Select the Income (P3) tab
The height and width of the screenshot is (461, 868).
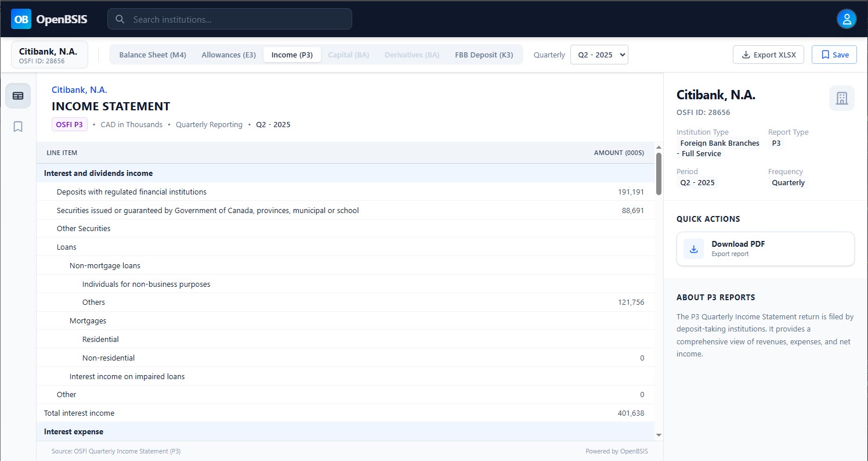point(292,55)
